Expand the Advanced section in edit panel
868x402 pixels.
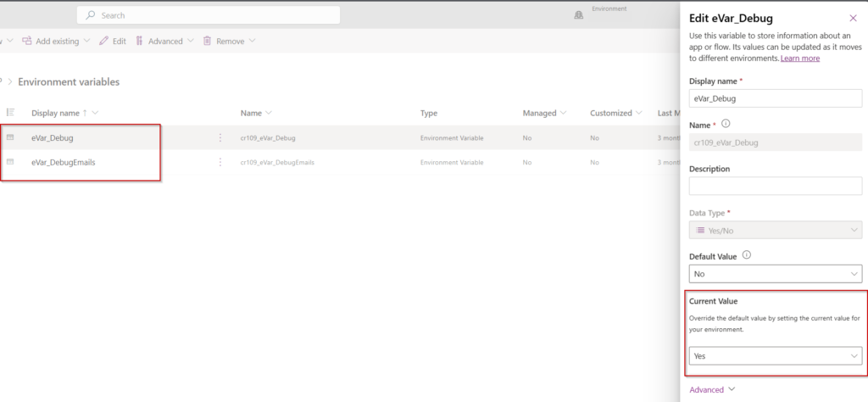(x=710, y=389)
